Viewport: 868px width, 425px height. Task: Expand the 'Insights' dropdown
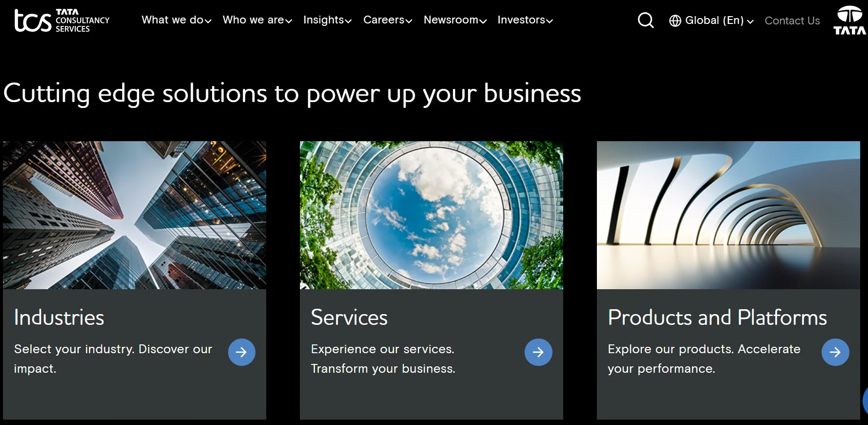tap(327, 20)
